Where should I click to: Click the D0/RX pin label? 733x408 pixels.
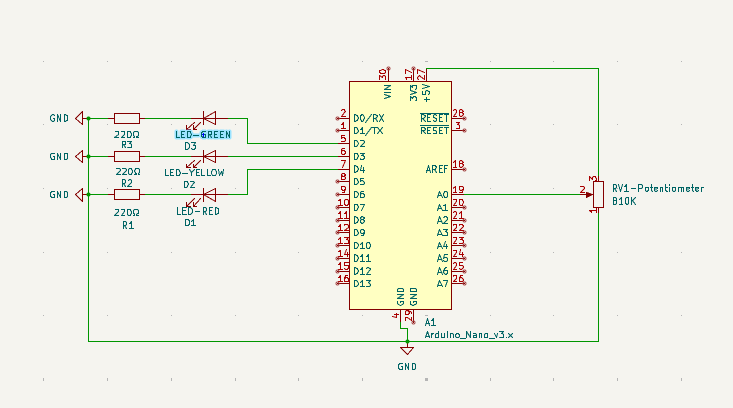[x=369, y=118]
